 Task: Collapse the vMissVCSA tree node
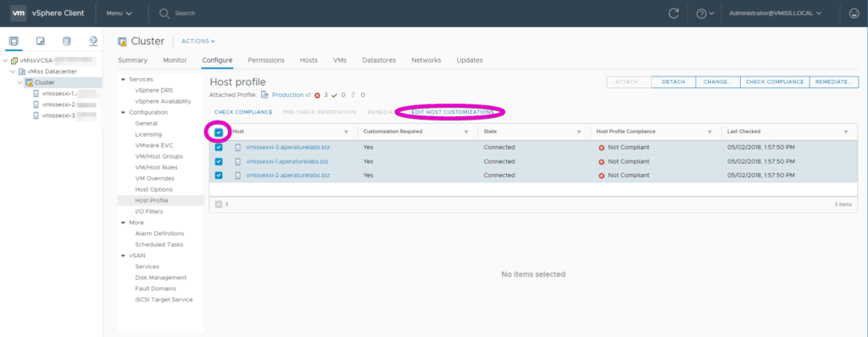tap(6, 60)
